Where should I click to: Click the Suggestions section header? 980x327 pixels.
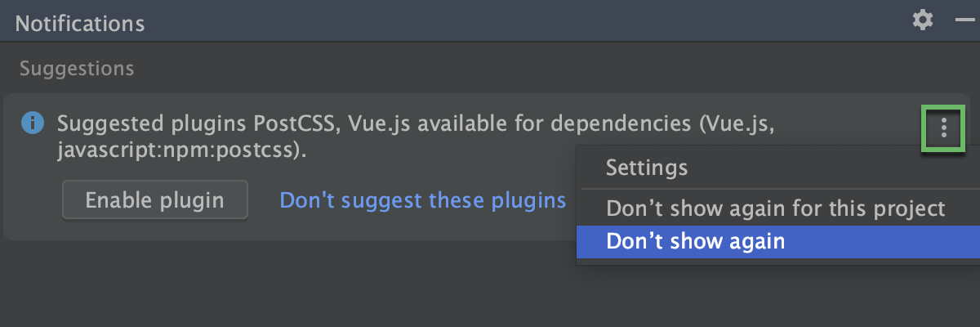tap(77, 69)
